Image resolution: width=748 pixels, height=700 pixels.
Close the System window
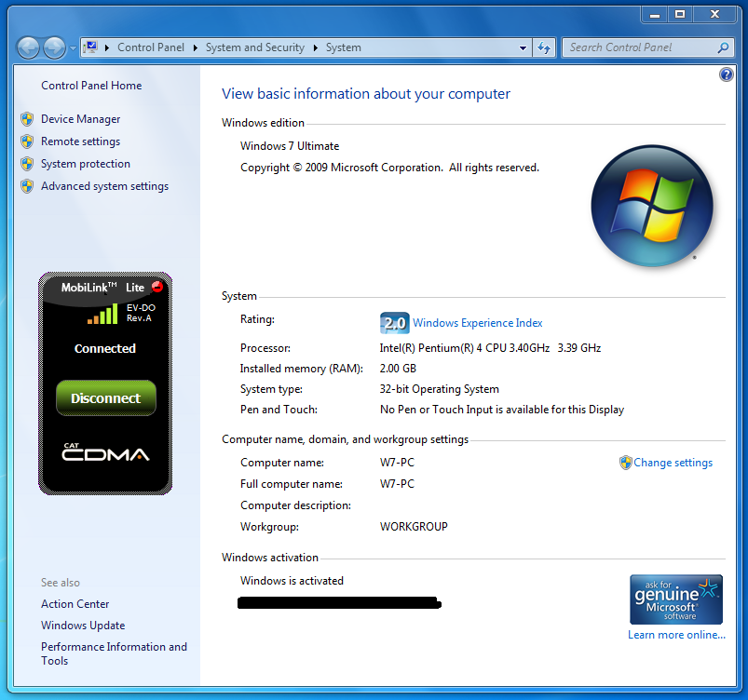[714, 15]
